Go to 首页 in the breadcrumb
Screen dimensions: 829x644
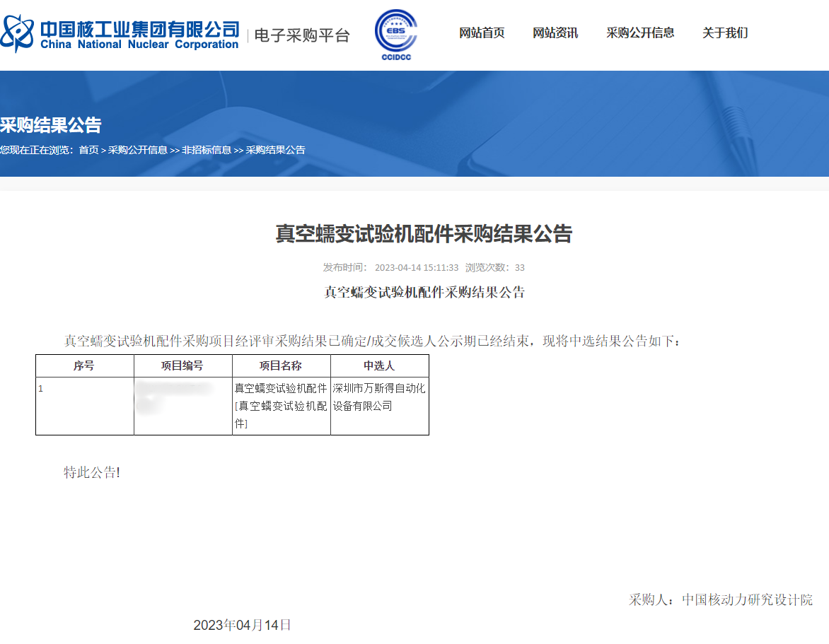(x=89, y=150)
